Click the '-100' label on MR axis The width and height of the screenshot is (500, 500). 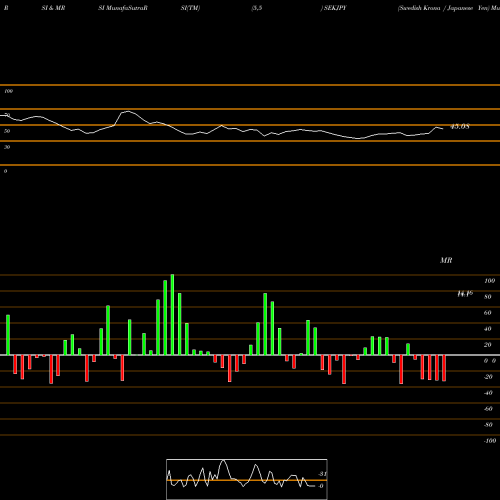(x=490, y=441)
